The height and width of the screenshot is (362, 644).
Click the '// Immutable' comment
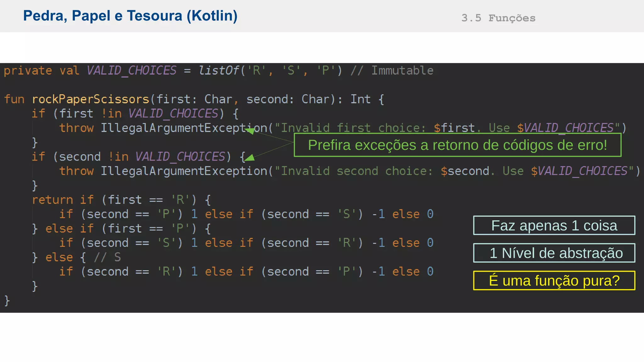pyautogui.click(x=392, y=70)
